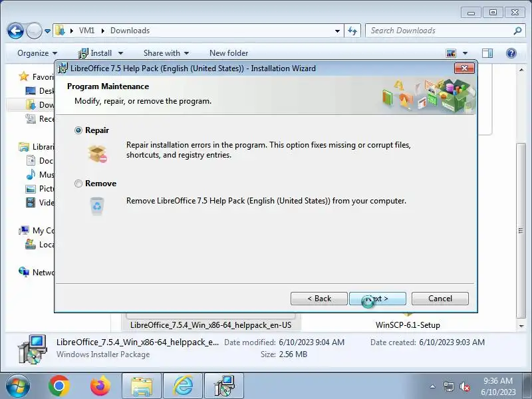This screenshot has width=532, height=399.
Task: Cancel the Installation Wizard
Action: [440, 299]
